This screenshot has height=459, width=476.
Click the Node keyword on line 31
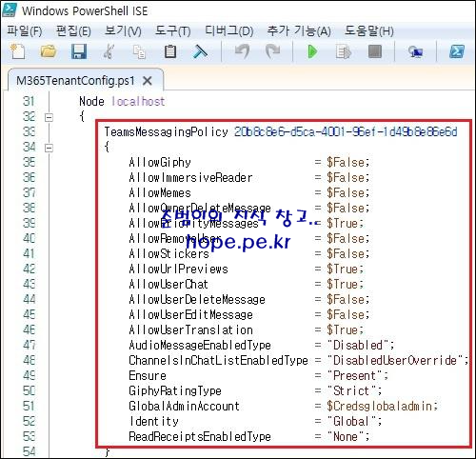(x=91, y=101)
